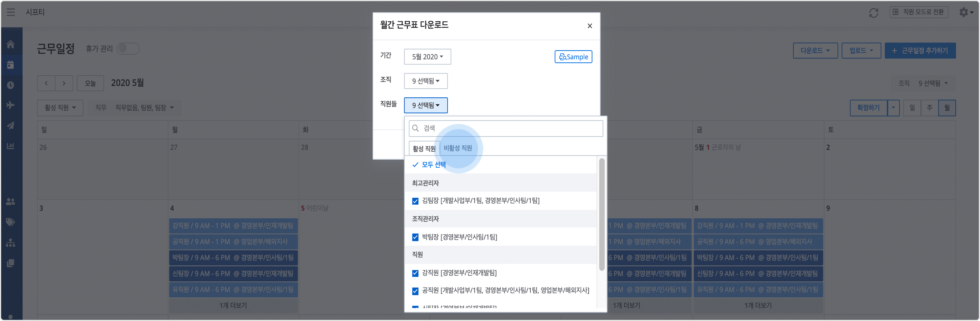Expand the arrow next to 확정하기

coord(893,108)
